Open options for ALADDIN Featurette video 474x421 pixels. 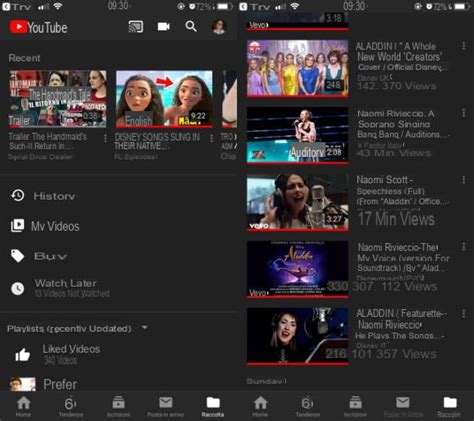[x=464, y=314]
